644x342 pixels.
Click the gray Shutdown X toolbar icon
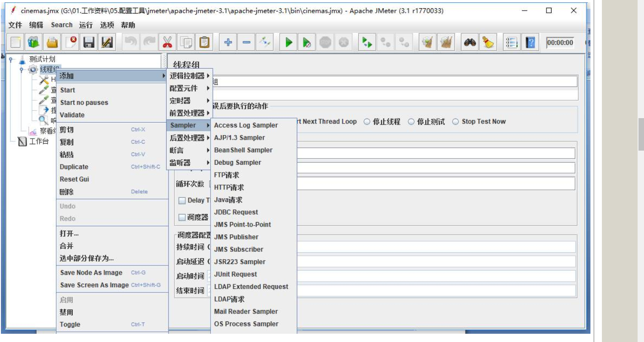click(x=343, y=43)
